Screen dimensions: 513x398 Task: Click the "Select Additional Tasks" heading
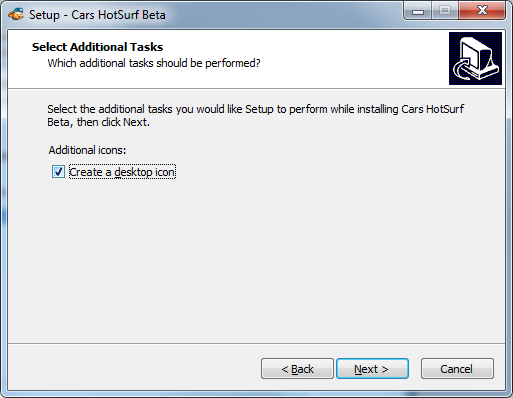click(97, 47)
